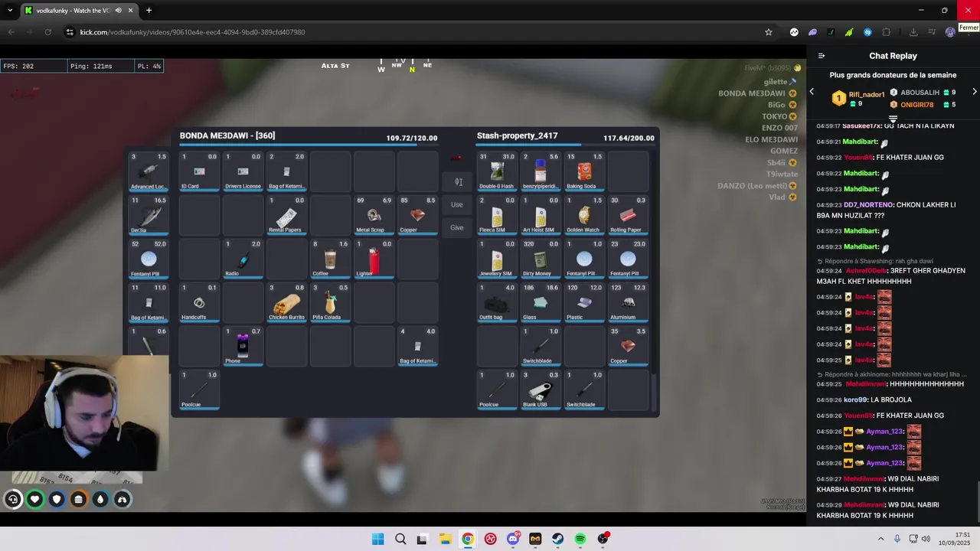Expand the system tray hidden icons
Image resolution: width=980 pixels, height=551 pixels.
pyautogui.click(x=880, y=539)
